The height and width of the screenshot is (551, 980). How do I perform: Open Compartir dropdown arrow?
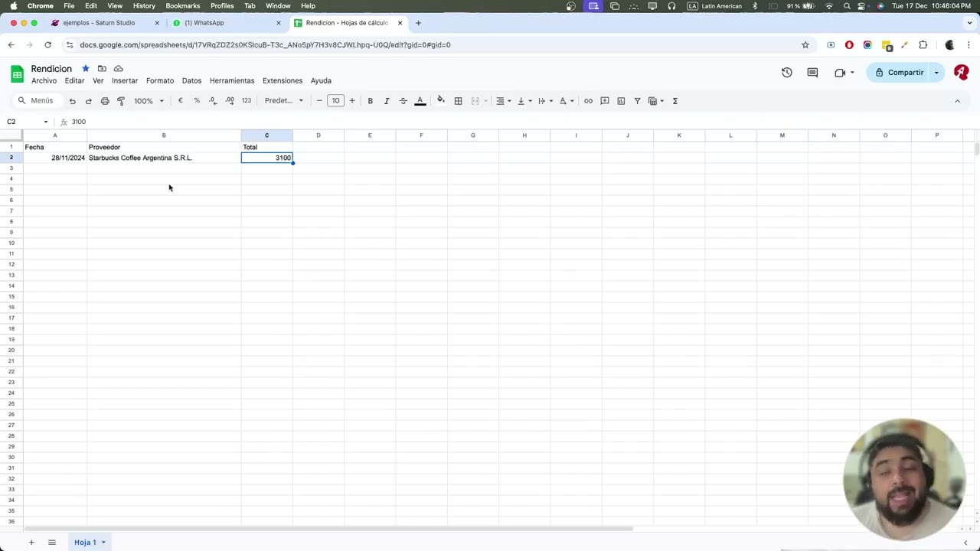coord(936,73)
